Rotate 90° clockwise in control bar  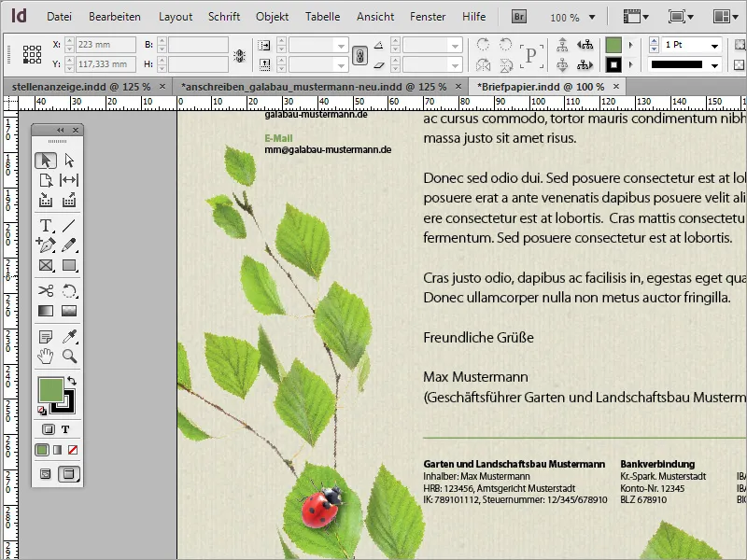(x=483, y=45)
